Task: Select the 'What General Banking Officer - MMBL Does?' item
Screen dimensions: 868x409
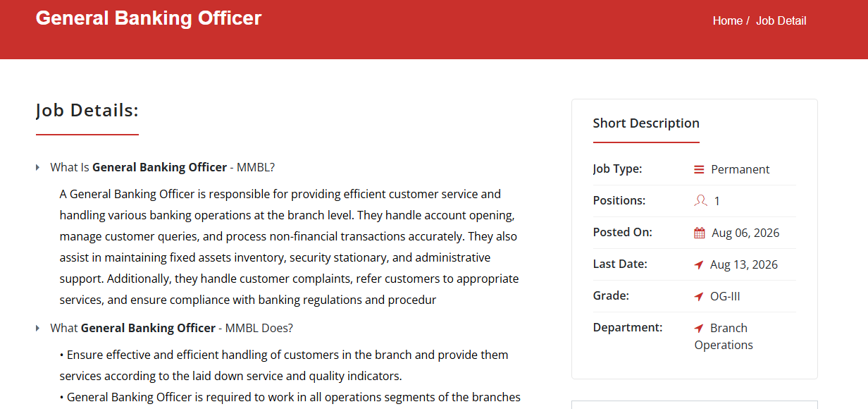Action: [171, 328]
